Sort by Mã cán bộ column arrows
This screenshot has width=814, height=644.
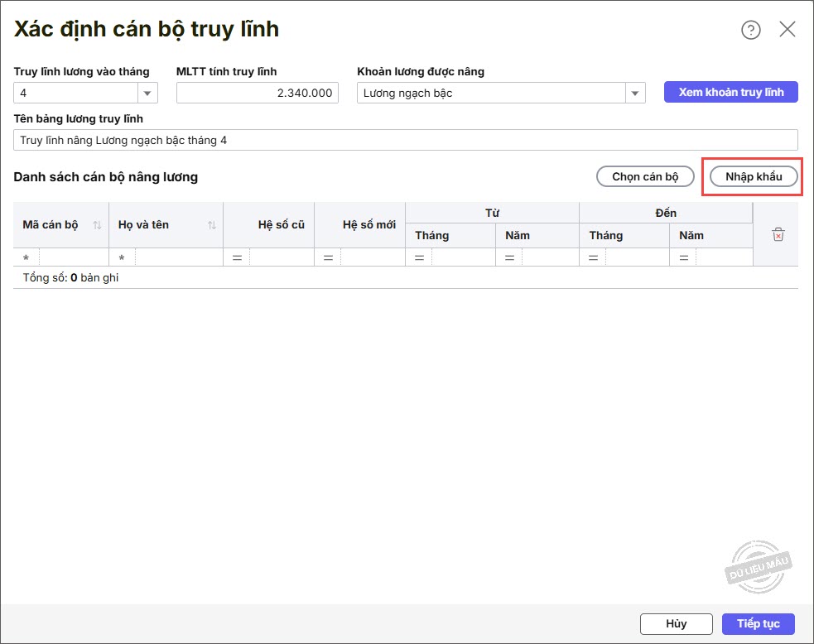click(x=97, y=225)
